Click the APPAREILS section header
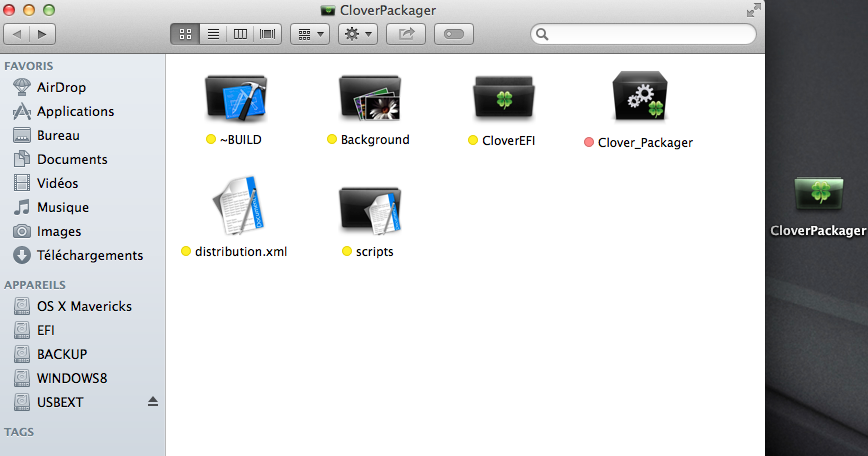 tap(35, 285)
